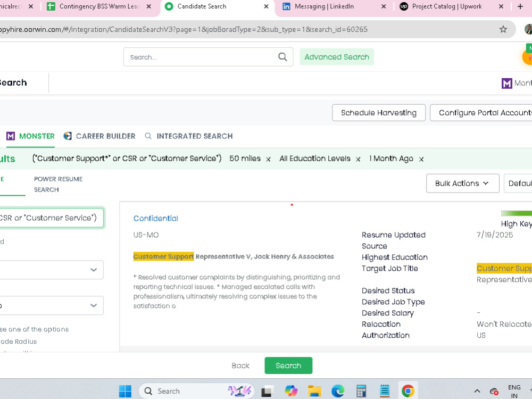Screen dimensions: 532x399
Task: Click the keyword query input in the sidebar
Action: pos(51,218)
